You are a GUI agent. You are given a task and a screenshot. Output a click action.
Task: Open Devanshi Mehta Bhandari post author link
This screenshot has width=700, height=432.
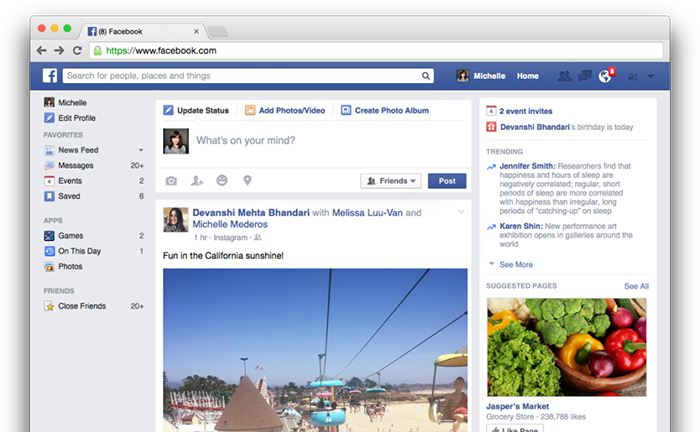(251, 212)
